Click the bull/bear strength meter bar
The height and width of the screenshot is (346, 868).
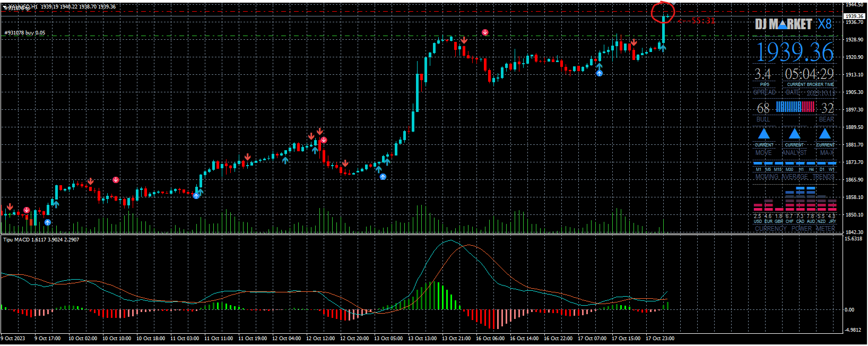click(x=795, y=107)
